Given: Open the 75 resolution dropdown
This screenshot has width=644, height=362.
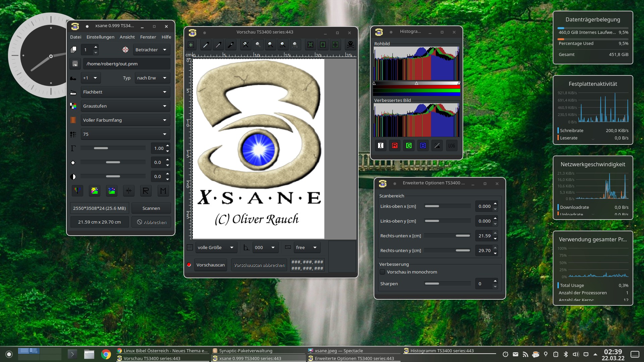Looking at the screenshot, I should pos(125,134).
